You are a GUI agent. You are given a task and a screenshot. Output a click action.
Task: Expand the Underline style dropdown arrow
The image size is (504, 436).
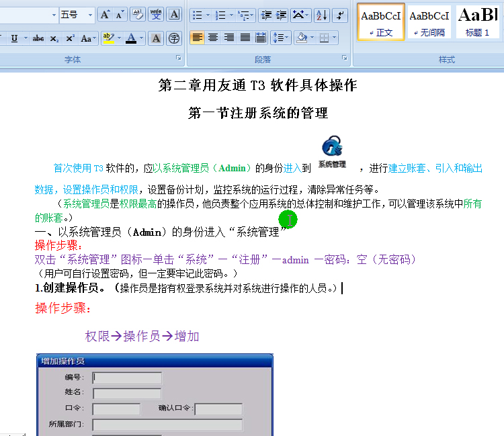[26, 38]
